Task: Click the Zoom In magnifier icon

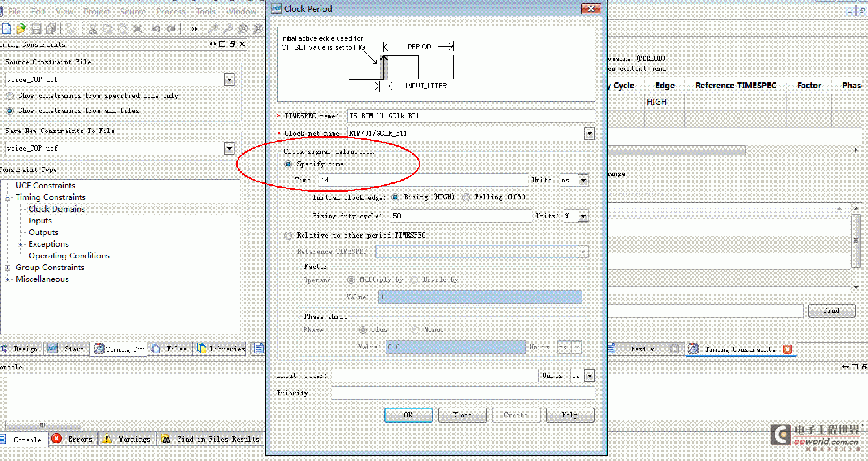Action: [x=213, y=29]
